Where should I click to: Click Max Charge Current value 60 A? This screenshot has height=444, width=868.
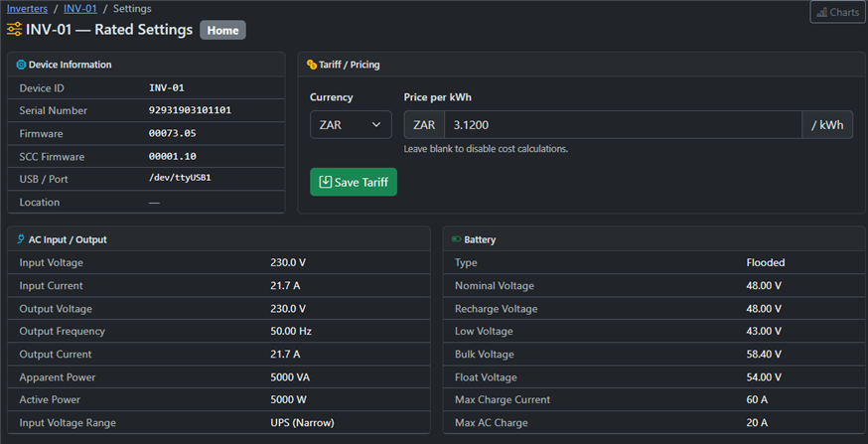click(757, 399)
